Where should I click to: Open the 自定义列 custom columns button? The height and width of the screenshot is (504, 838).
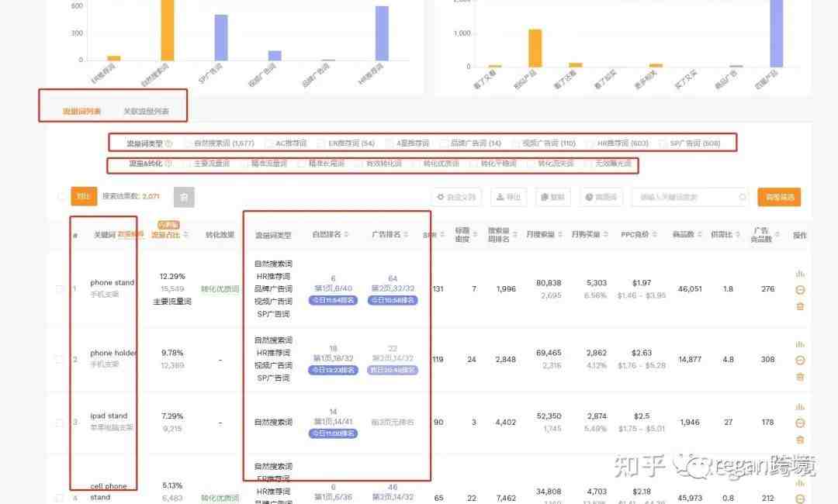tap(456, 197)
